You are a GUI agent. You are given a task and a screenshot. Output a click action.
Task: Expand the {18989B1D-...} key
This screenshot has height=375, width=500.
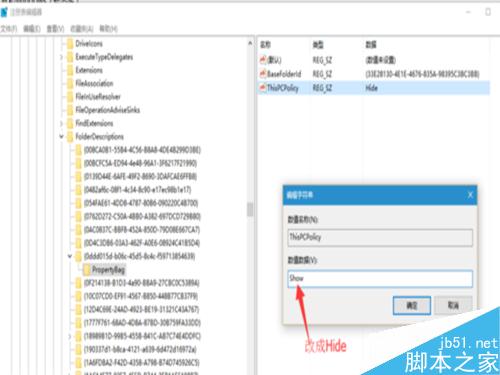coord(70,336)
